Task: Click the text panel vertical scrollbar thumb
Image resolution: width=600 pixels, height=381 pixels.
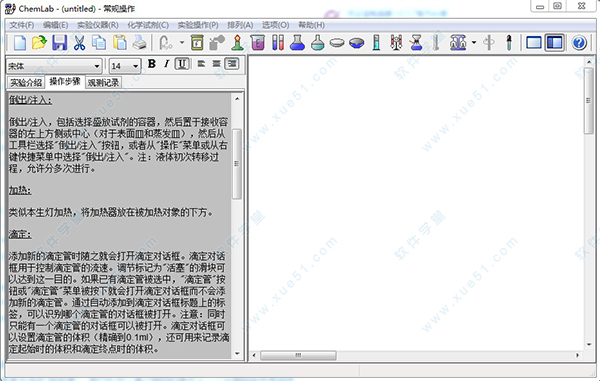Action: pos(237,164)
